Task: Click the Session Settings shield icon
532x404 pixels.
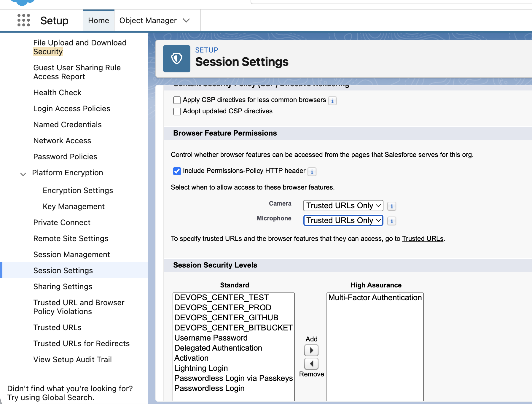Action: point(177,59)
